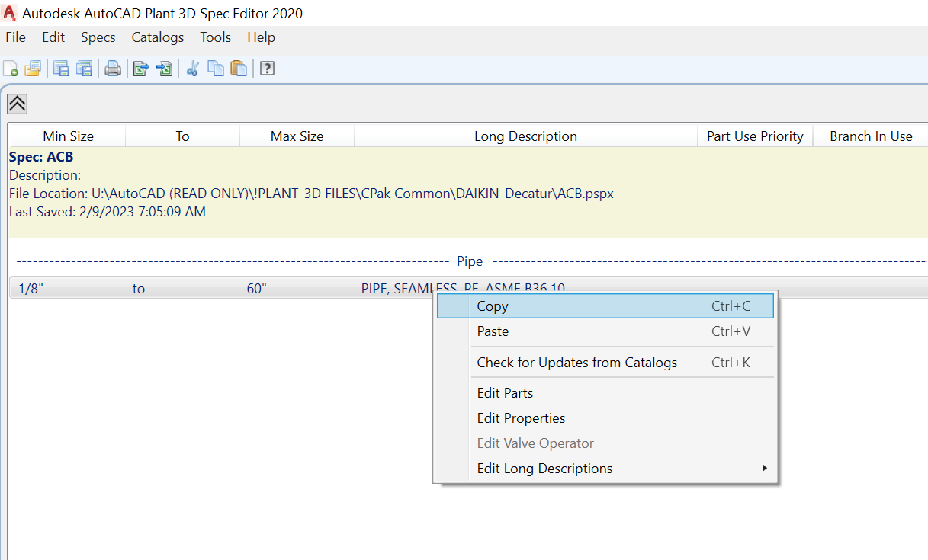
Task: Click the Branch In Use column header
Action: click(870, 136)
